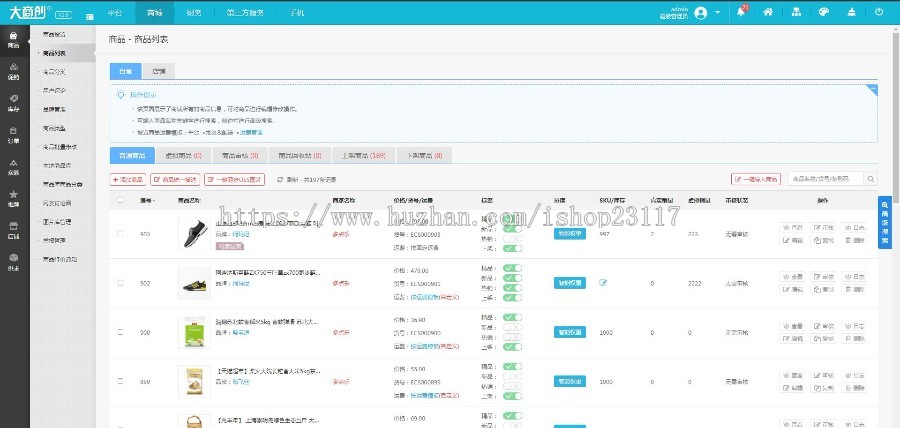Open the 高级搜索 side panel tab

pos(884,223)
